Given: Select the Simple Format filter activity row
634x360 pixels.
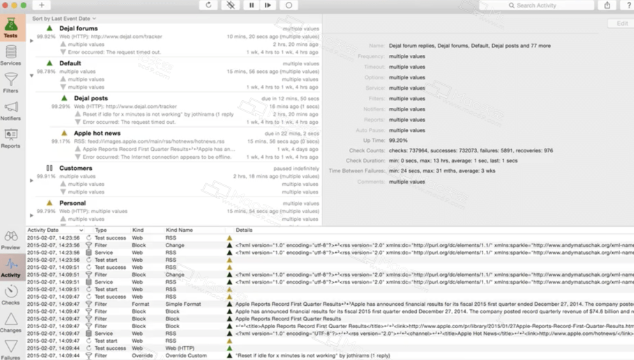Looking at the screenshot, I should [x=330, y=304].
